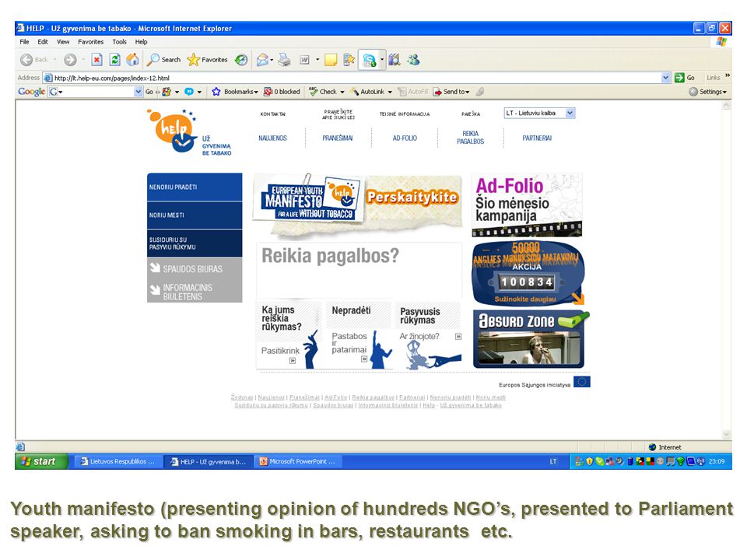Image resolution: width=747 pixels, height=560 pixels.
Task: Click the browser Back arrow icon
Action: click(x=26, y=60)
